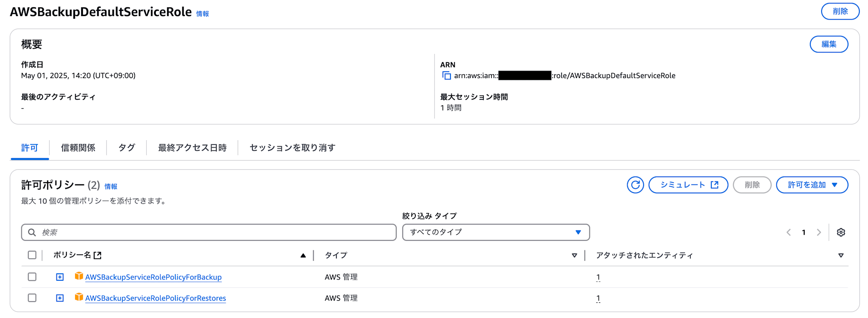The height and width of the screenshot is (318, 868).
Task: Click the シミュレート button
Action: pyautogui.click(x=688, y=185)
